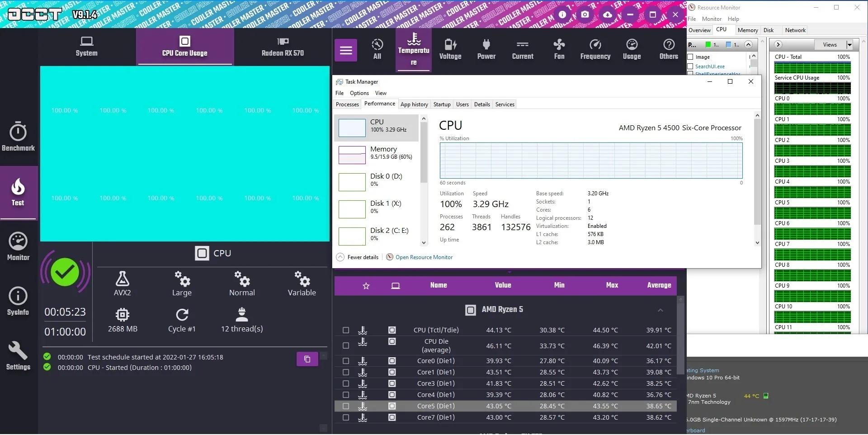Tick checkbox for Core5 (Die1) row
Viewport: 868px width, 435px height.
point(346,407)
